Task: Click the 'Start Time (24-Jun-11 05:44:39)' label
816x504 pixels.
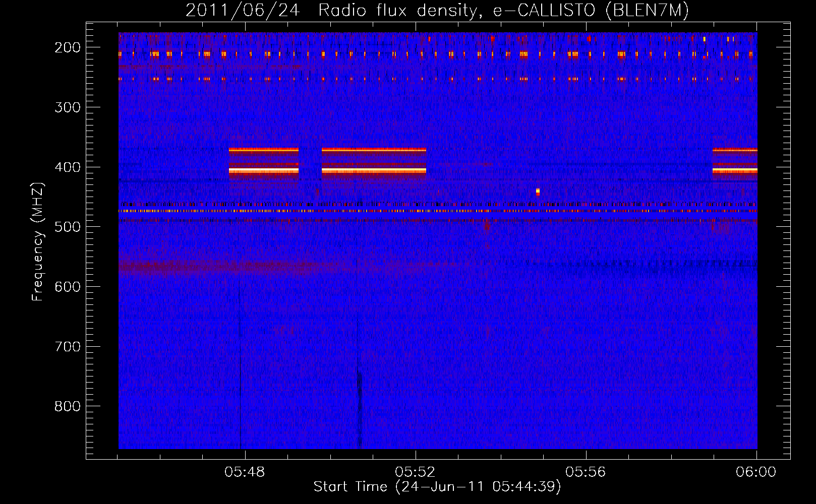Action: [x=437, y=487]
